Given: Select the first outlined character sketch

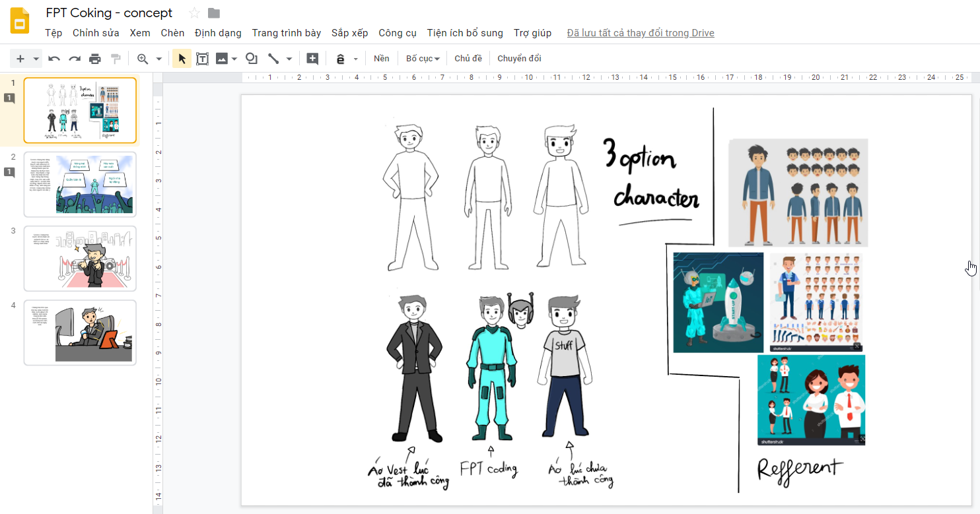Looking at the screenshot, I should [411, 198].
